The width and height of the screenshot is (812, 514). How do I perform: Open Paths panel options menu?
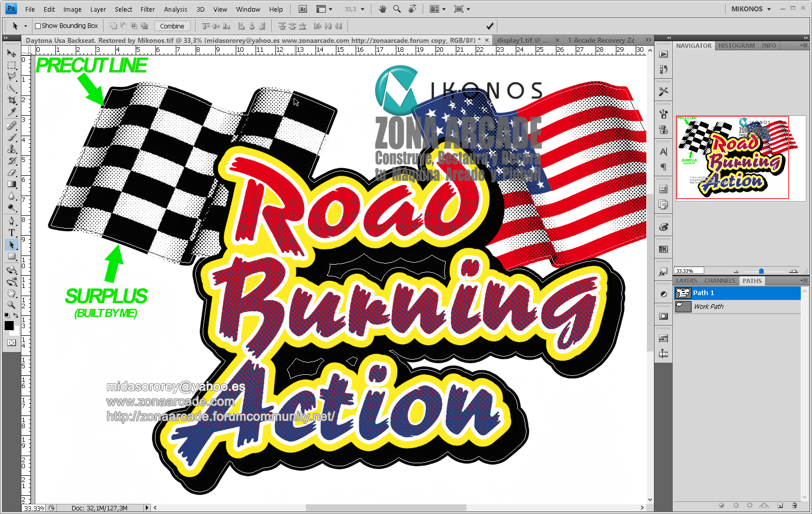tap(804, 280)
